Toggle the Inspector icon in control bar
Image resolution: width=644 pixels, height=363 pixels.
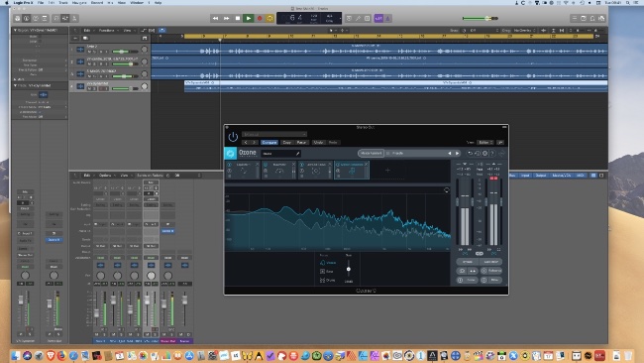27,18
